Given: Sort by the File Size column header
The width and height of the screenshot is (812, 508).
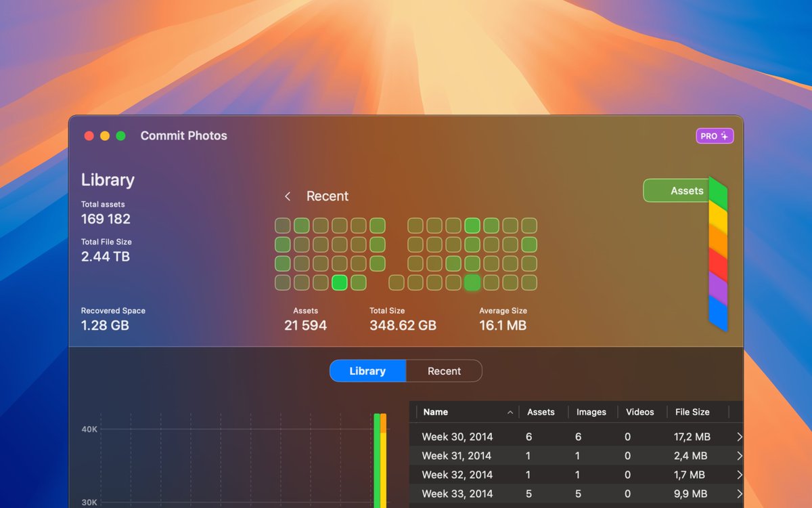Looking at the screenshot, I should coord(692,412).
